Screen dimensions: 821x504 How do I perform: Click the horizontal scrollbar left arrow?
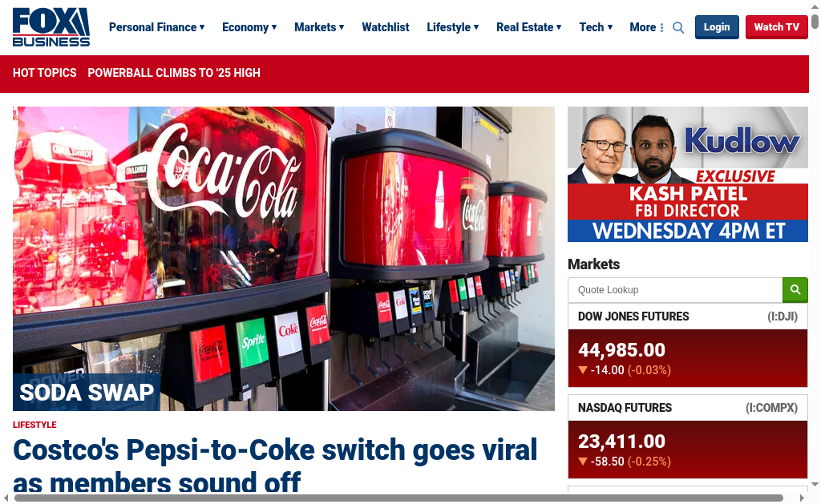pyautogui.click(x=6, y=498)
